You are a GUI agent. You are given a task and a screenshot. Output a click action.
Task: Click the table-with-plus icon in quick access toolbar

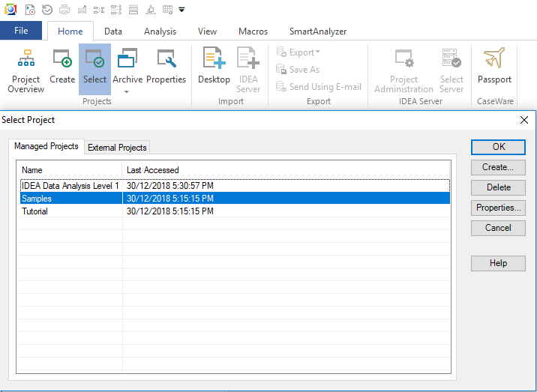tap(167, 10)
